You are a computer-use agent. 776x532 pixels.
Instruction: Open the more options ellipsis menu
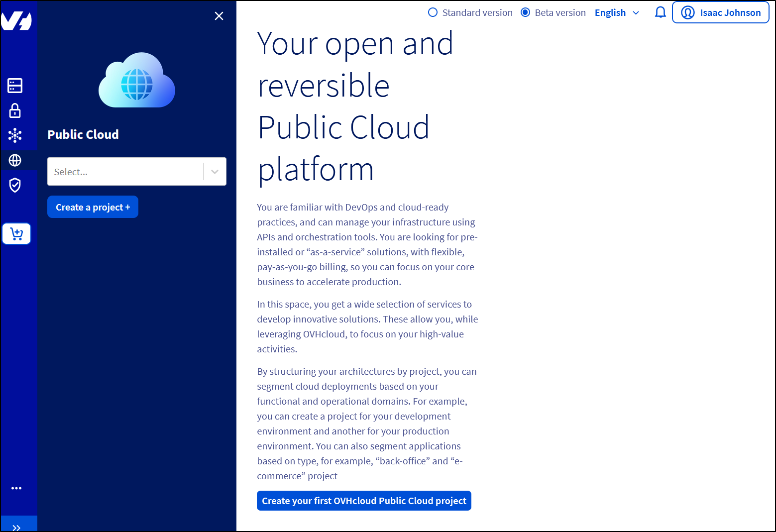tap(16, 488)
